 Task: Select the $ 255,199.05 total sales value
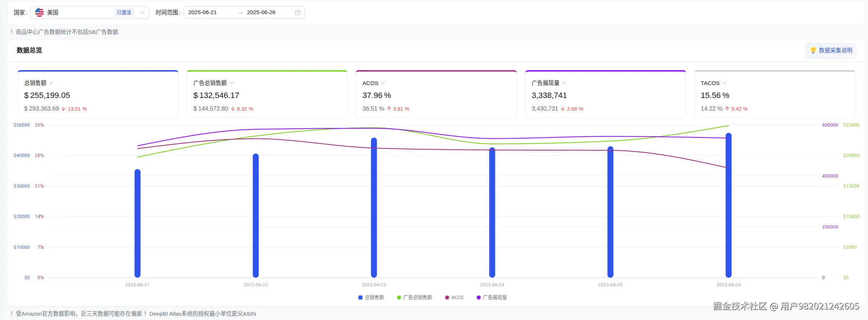coord(47,95)
